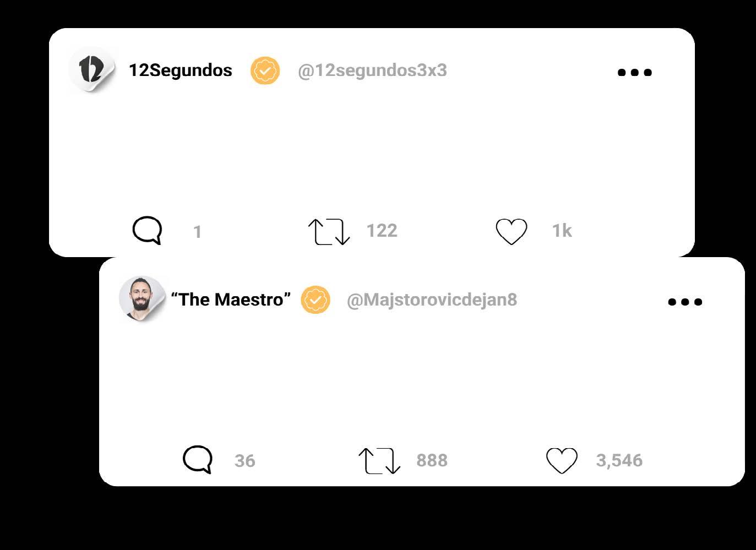Image resolution: width=756 pixels, height=550 pixels.
Task: Like The Maestro's post with the heart icon
Action: coord(561,460)
